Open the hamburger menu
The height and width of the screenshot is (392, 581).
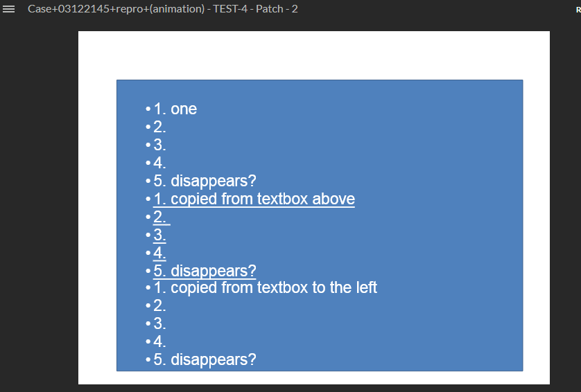(x=9, y=10)
